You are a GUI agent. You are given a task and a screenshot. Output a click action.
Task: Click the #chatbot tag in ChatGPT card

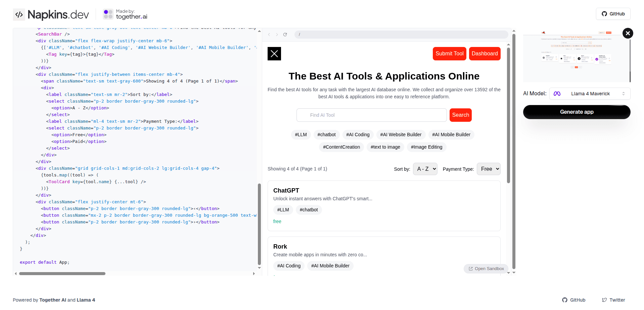tap(309, 210)
